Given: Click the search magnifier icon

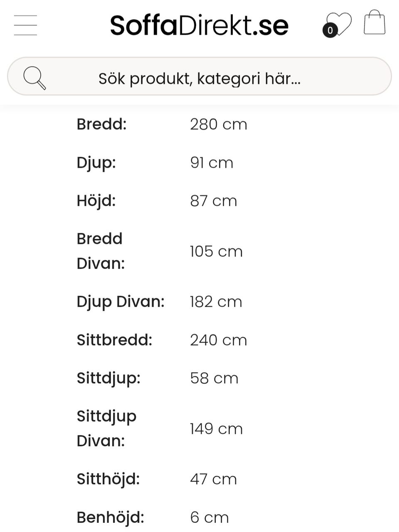Looking at the screenshot, I should [34, 77].
